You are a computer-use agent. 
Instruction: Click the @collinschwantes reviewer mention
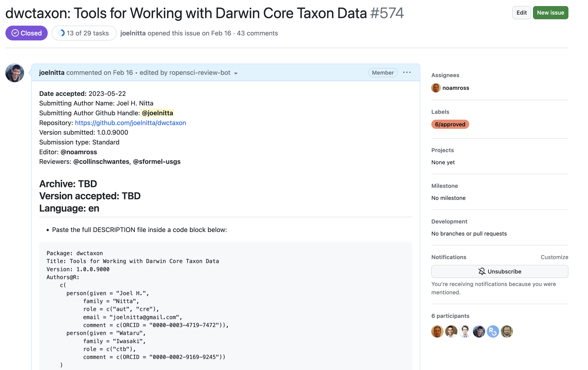101,162
